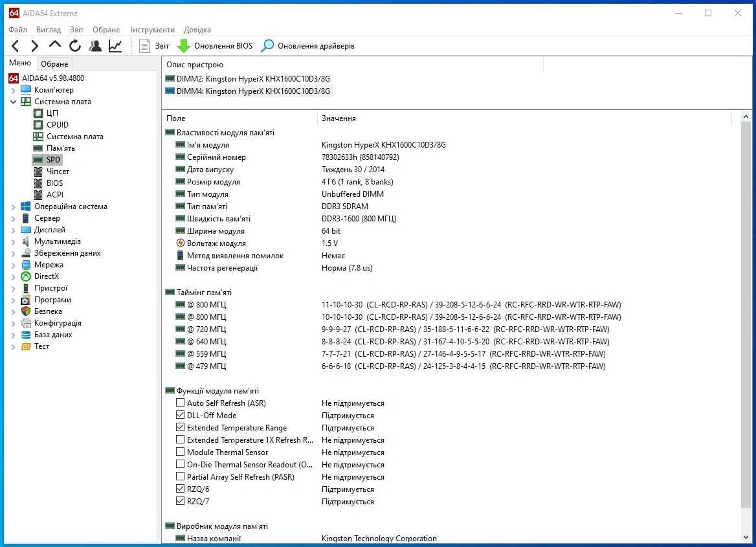
Task: Expand the Тест tree node
Action: pos(13,346)
